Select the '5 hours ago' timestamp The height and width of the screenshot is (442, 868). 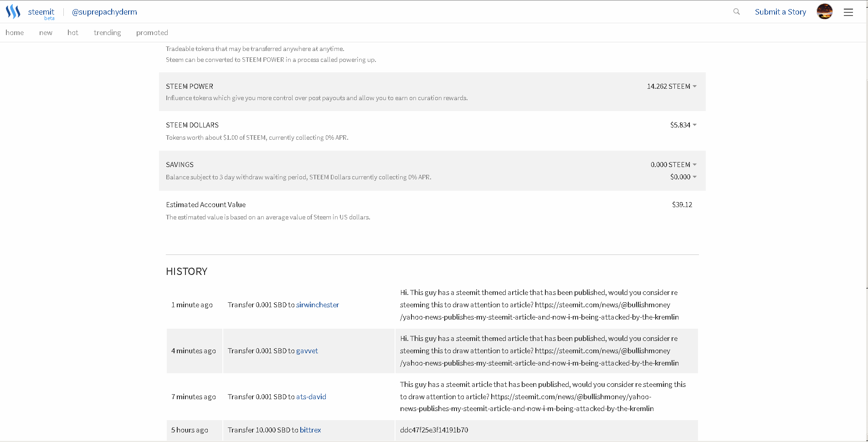pyautogui.click(x=190, y=430)
